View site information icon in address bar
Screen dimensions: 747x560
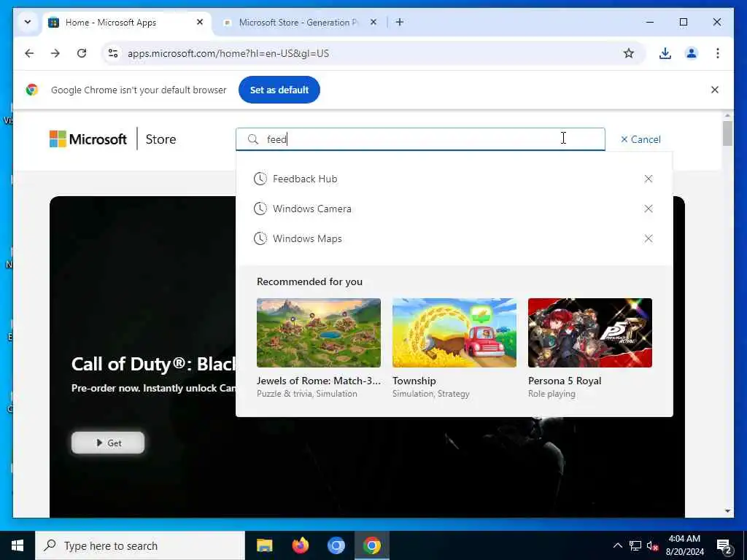pyautogui.click(x=113, y=53)
